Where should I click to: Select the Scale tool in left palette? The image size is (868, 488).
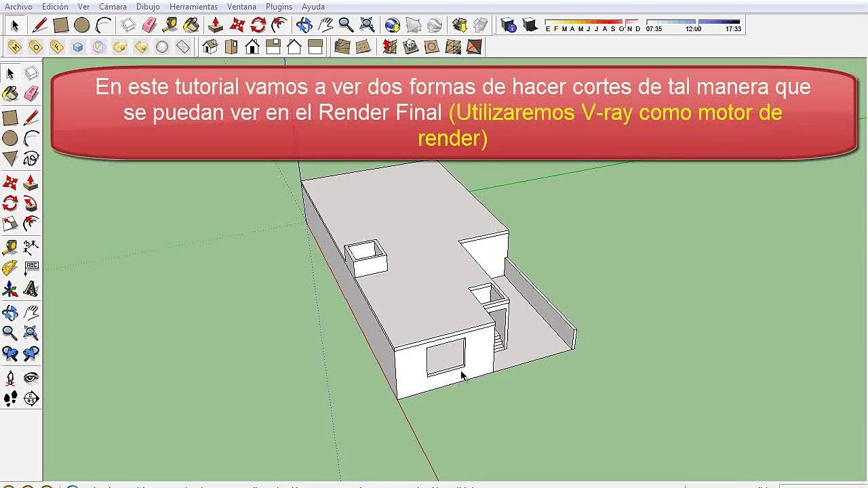click(10, 224)
